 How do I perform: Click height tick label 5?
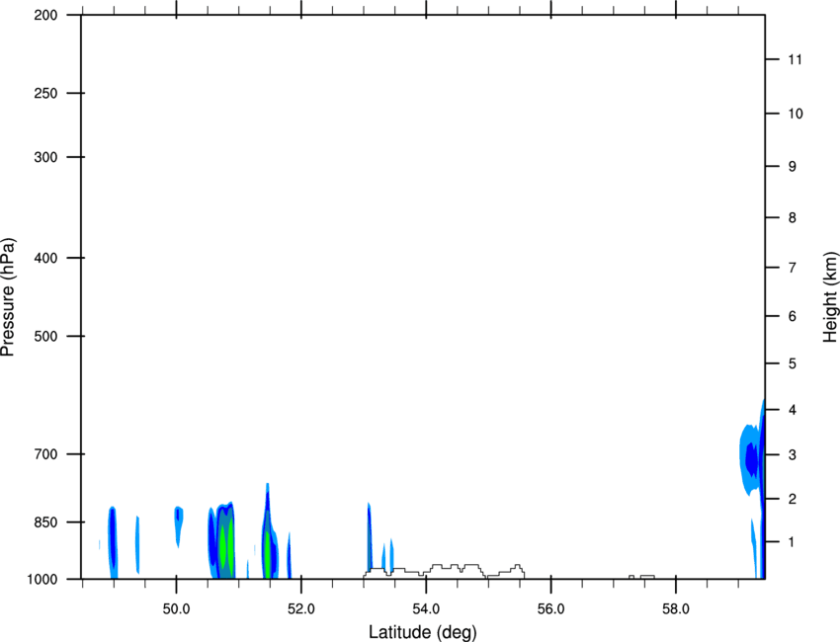pyautogui.click(x=792, y=363)
